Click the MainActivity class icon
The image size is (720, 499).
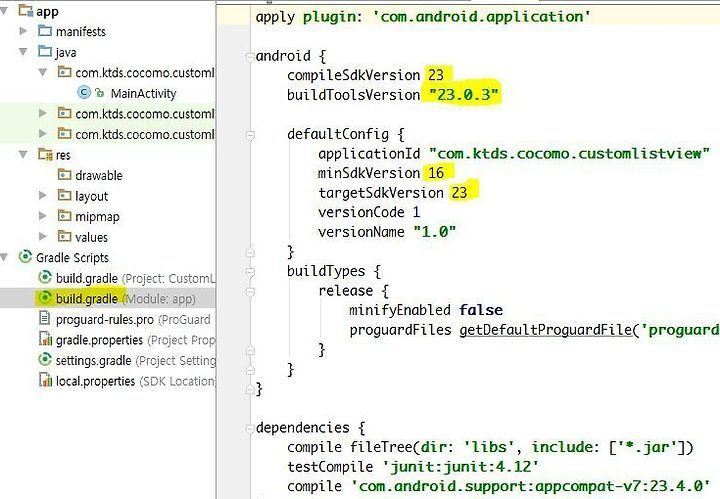coord(84,93)
